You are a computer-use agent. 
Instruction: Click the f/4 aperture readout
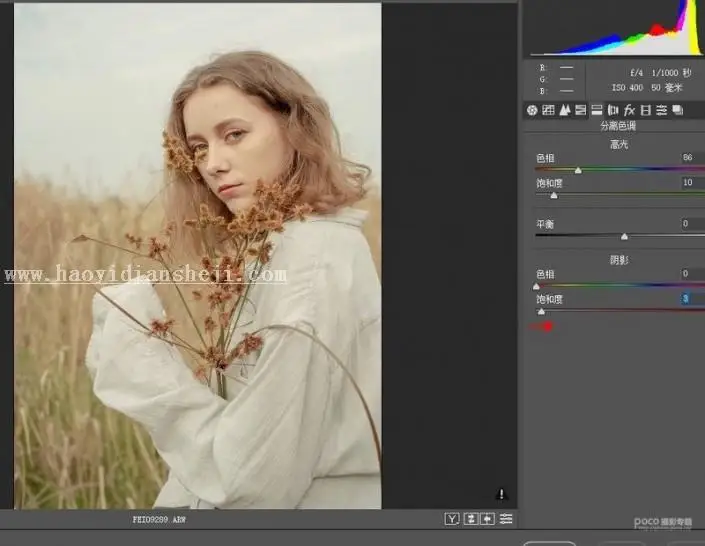tap(636, 72)
